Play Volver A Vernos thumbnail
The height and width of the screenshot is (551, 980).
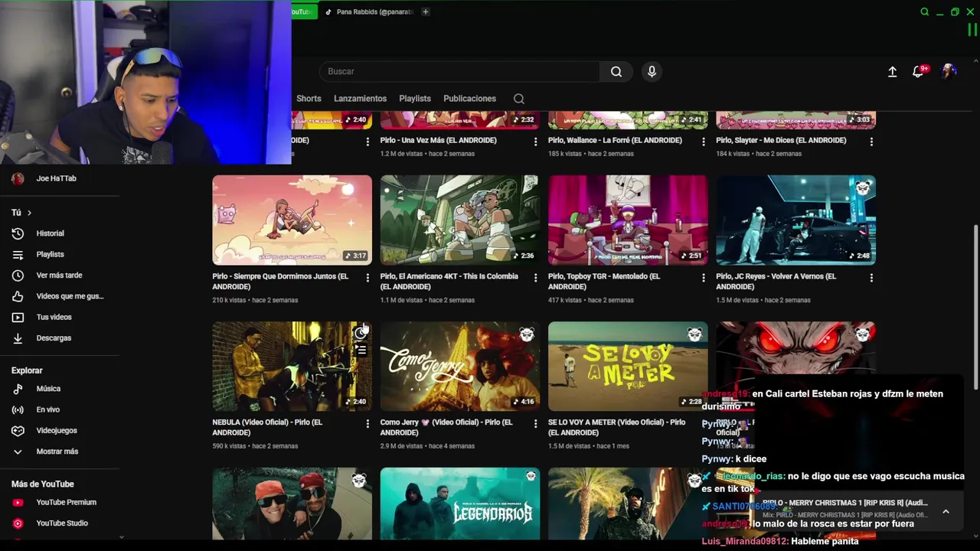point(795,220)
